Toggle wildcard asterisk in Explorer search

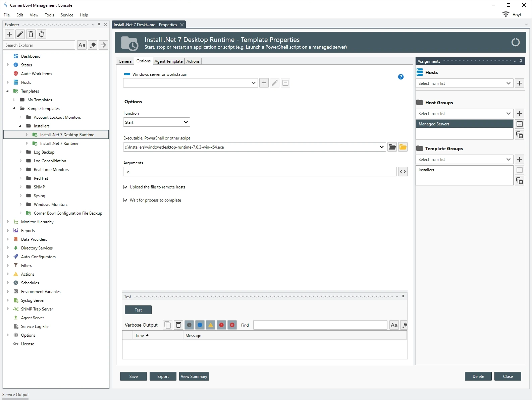click(x=93, y=45)
